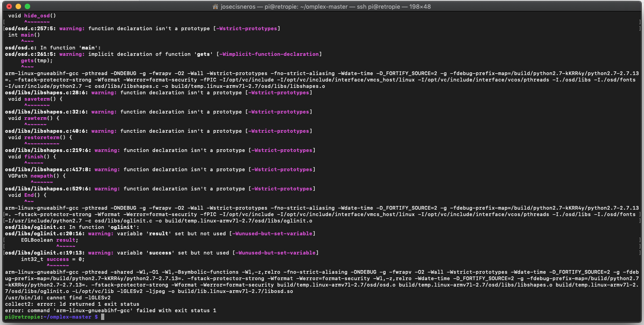Image resolution: width=644 pixels, height=325 pixels.
Task: Click the 'int main()' line
Action: [x=24, y=35]
